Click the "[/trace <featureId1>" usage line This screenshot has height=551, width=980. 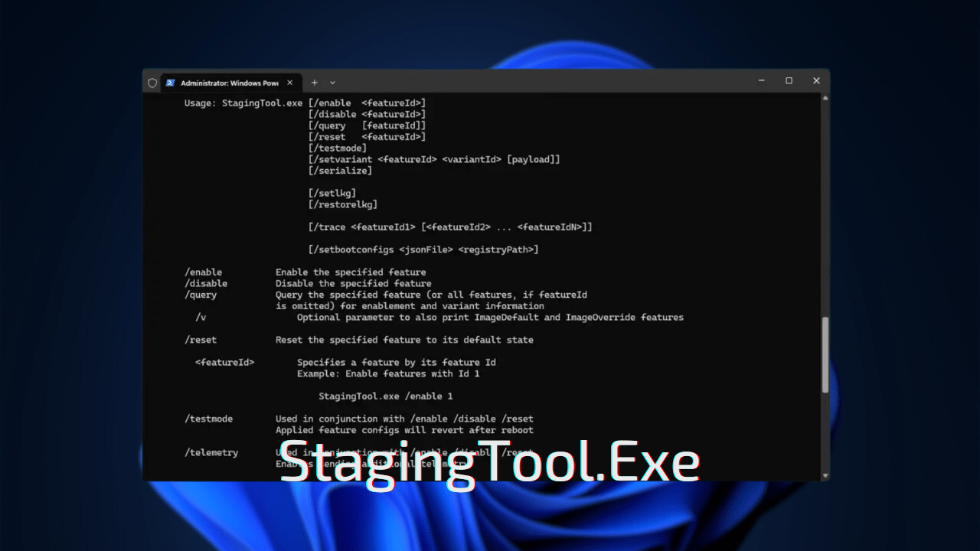(x=450, y=227)
